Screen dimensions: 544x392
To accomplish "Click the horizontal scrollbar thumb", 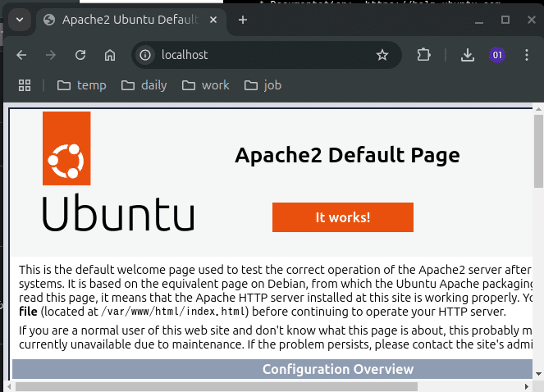I will coord(217,386).
